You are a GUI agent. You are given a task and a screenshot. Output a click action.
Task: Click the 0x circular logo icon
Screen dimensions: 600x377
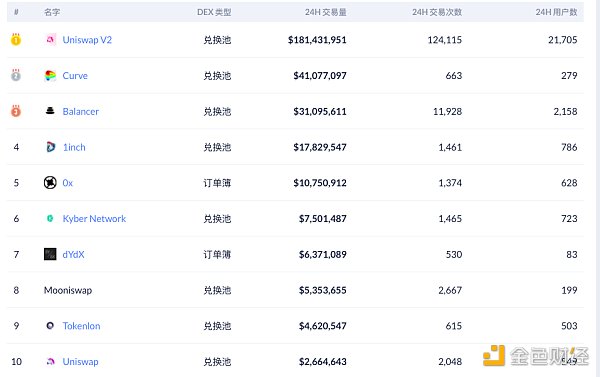pos(50,183)
